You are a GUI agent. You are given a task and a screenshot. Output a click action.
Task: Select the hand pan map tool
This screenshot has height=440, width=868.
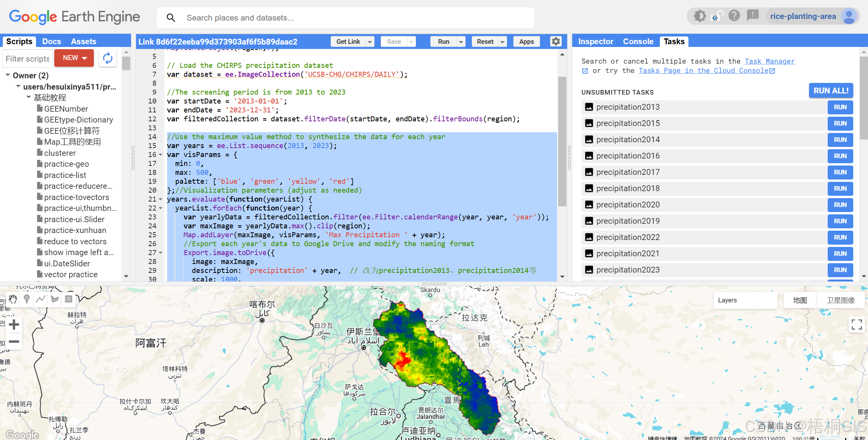pos(13,299)
